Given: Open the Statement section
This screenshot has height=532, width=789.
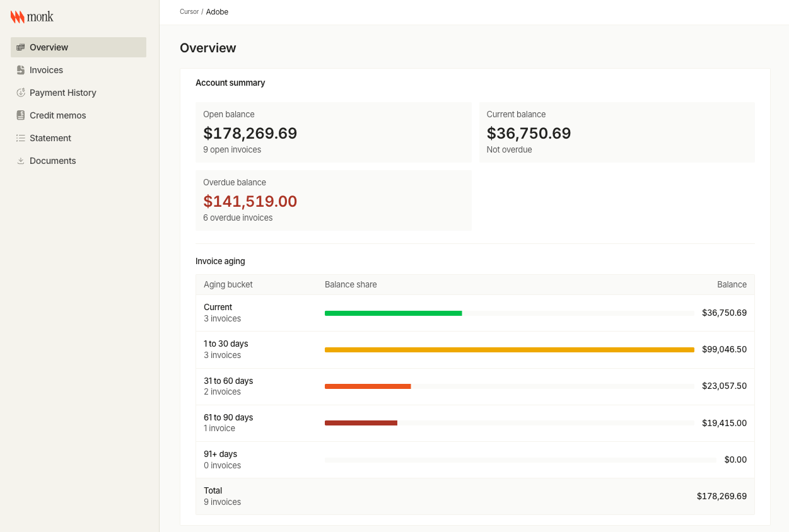Looking at the screenshot, I should (78, 138).
